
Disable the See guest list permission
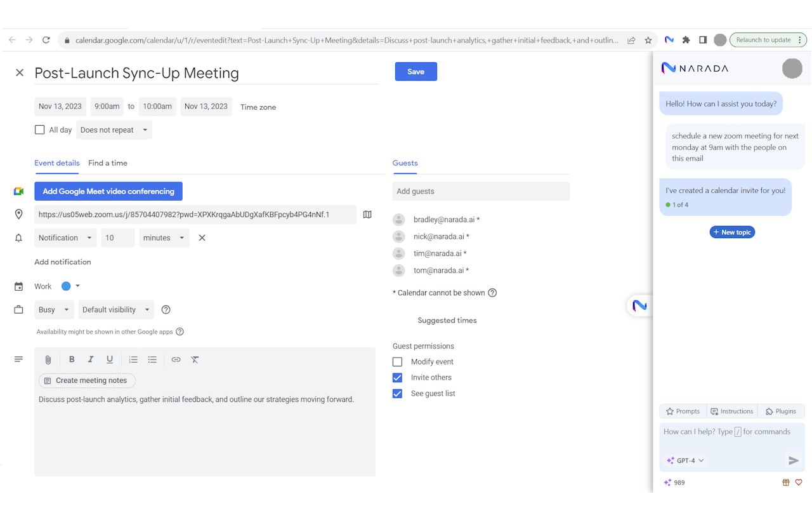coord(397,393)
